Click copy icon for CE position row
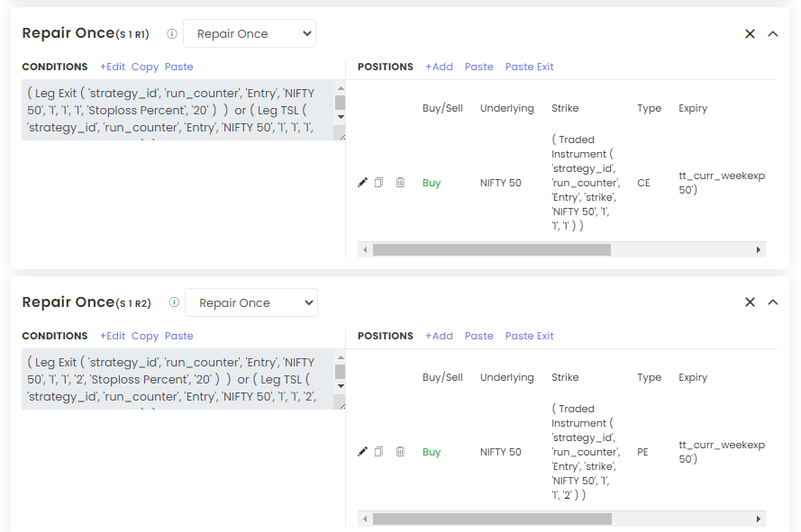This screenshot has width=801, height=532. pos(379,183)
